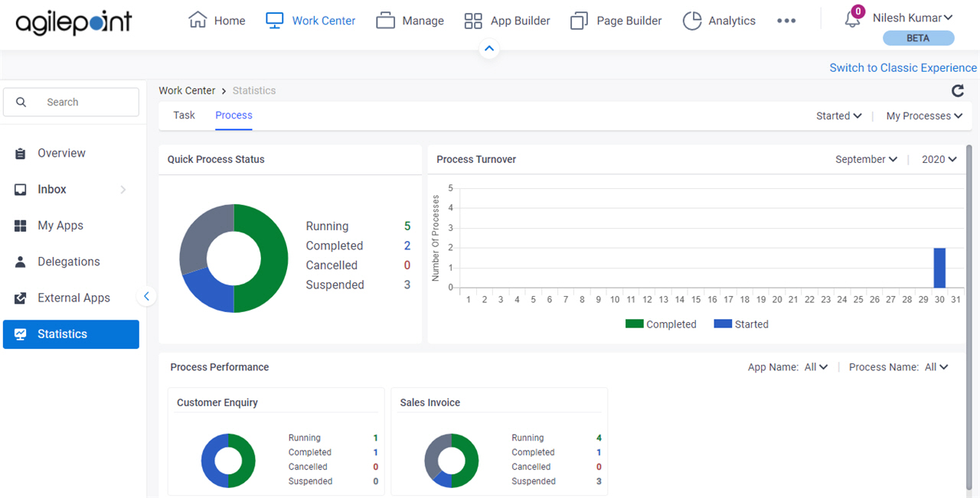The width and height of the screenshot is (980, 498).
Task: Click the search magnifier icon
Action: tap(21, 102)
